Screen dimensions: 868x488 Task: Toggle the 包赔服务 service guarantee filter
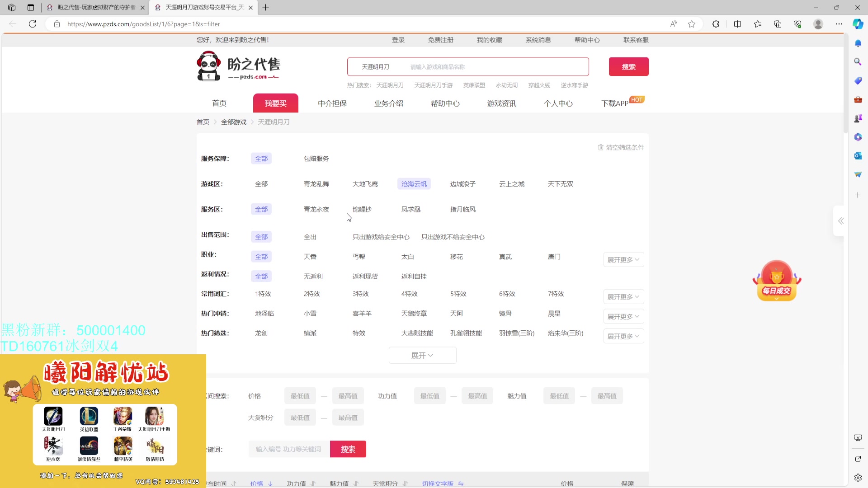coord(316,158)
